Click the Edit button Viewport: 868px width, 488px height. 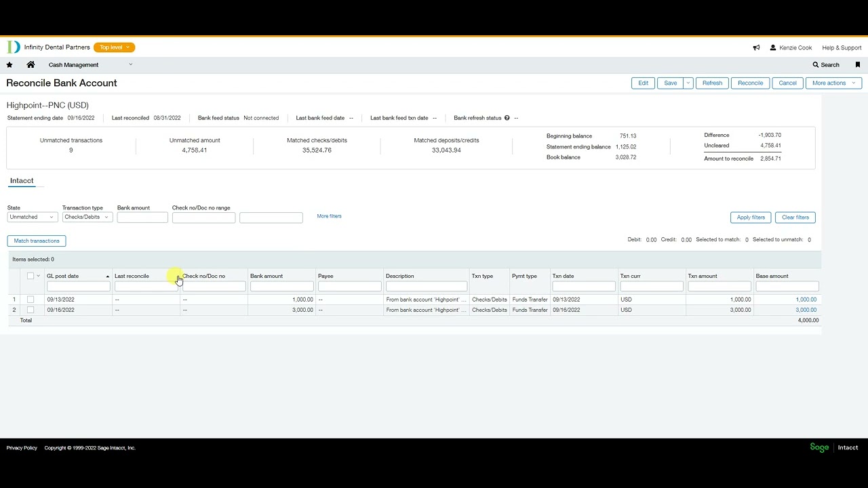coord(643,83)
